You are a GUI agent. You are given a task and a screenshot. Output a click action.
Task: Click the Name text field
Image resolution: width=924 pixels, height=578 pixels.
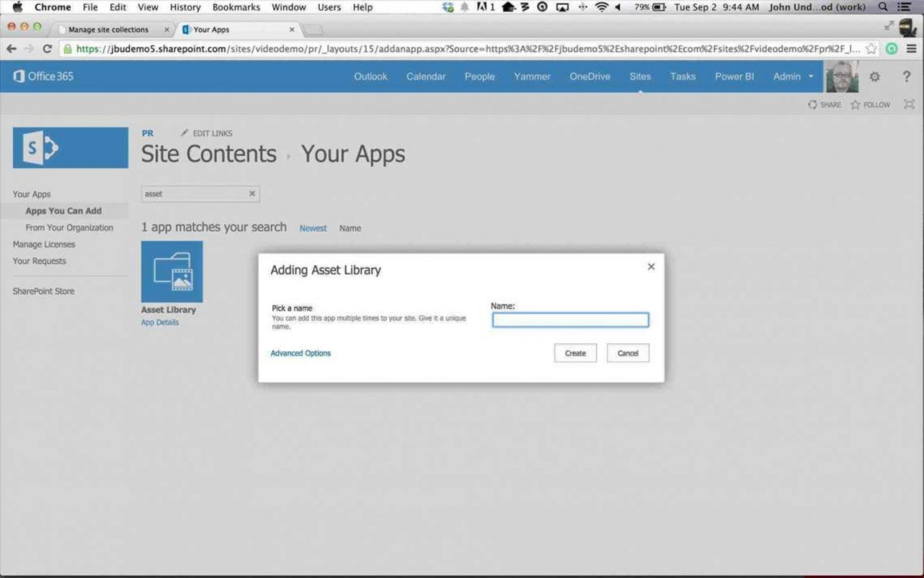click(570, 320)
